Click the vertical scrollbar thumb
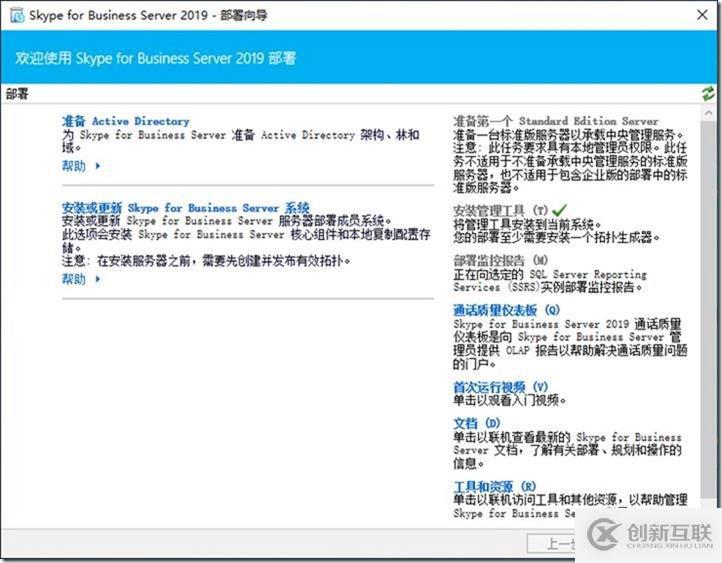The height and width of the screenshot is (563, 722). (x=708, y=308)
